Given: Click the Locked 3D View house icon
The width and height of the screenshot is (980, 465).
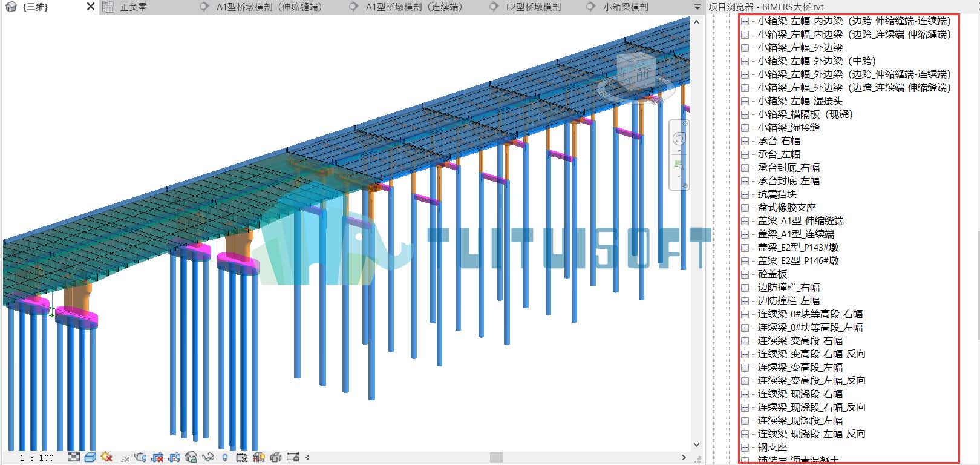Looking at the screenshot, I should coord(191,457).
